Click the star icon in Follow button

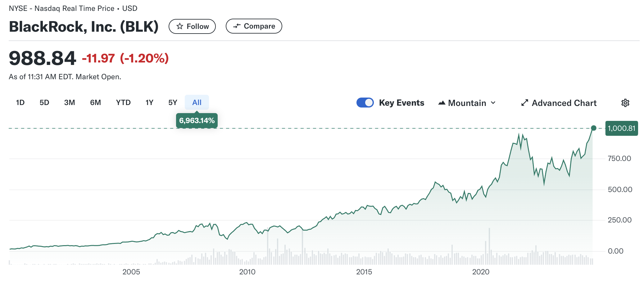pyautogui.click(x=179, y=26)
